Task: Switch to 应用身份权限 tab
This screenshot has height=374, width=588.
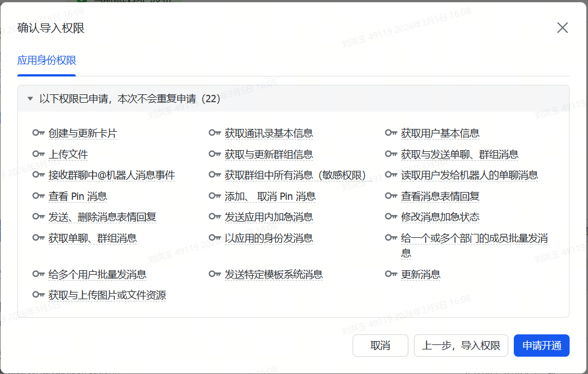Action: point(46,61)
